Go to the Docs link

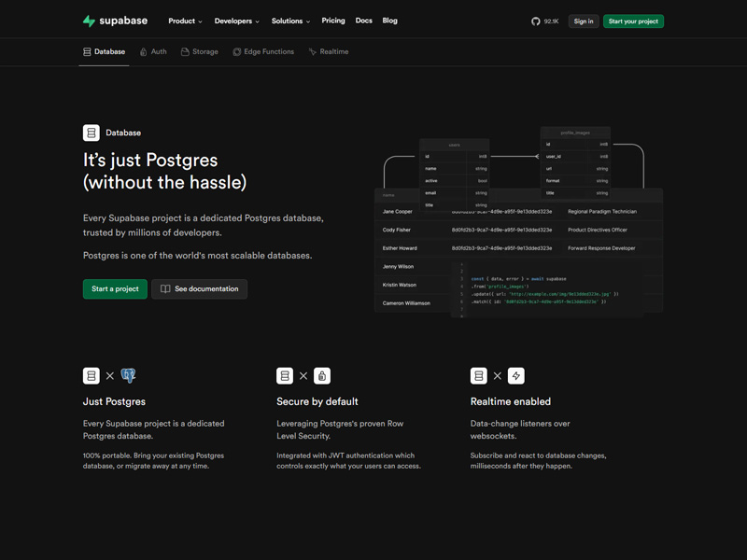363,21
